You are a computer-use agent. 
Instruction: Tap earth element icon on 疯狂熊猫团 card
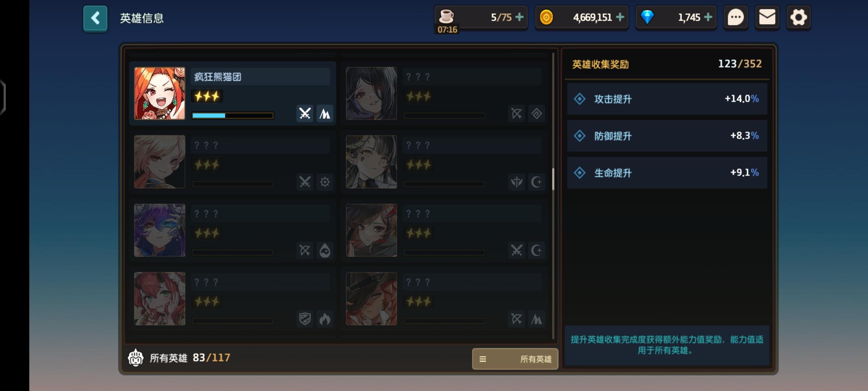[x=325, y=114]
